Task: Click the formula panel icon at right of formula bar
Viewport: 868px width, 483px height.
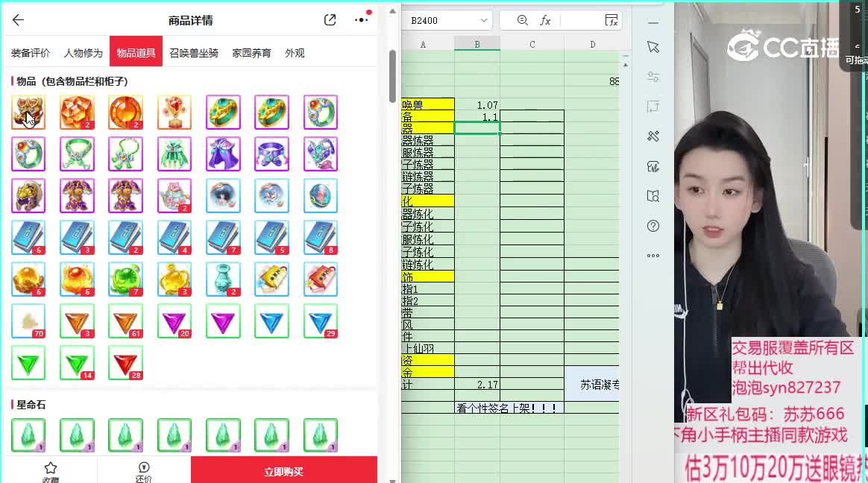Action: (611, 20)
